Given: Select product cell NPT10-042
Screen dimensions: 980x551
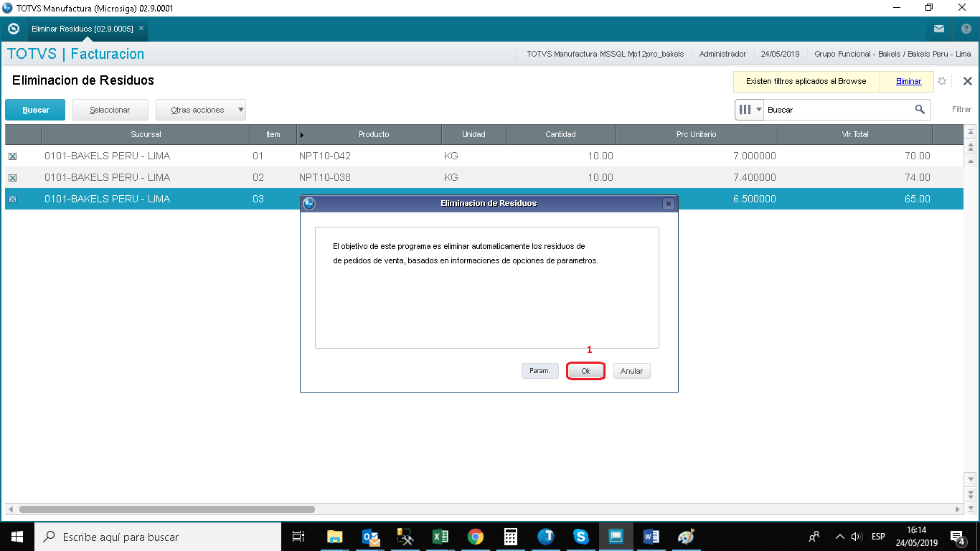Looking at the screenshot, I should (x=369, y=156).
